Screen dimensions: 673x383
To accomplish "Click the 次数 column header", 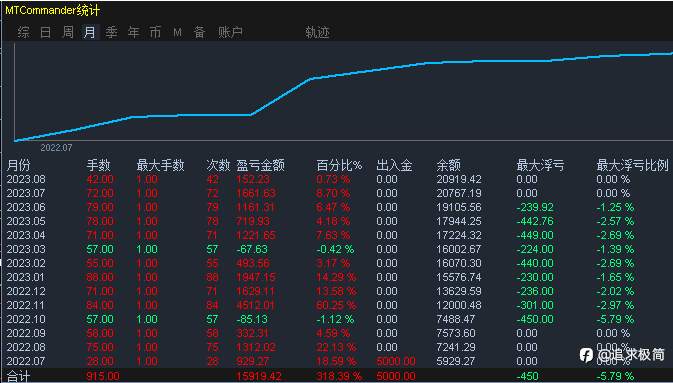I will tap(218, 165).
